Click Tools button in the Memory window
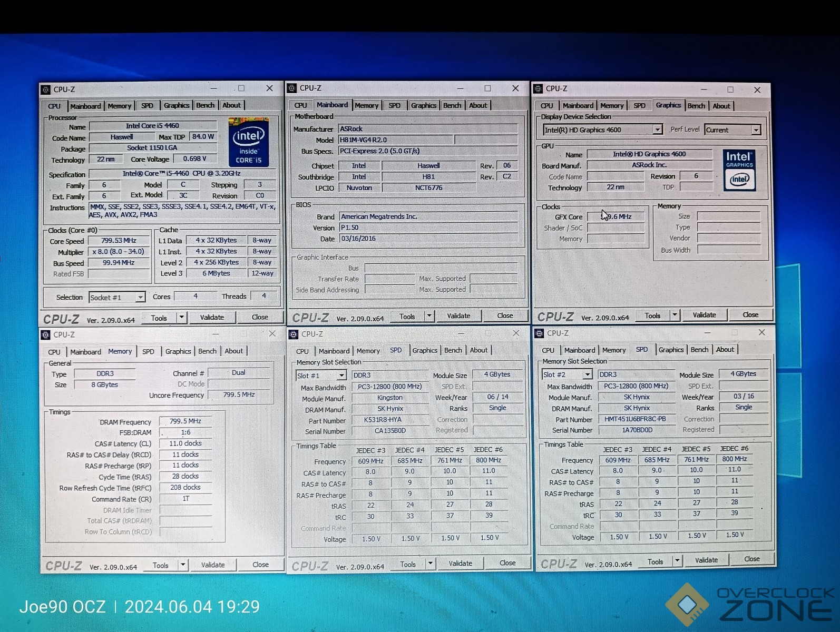 pos(161,565)
